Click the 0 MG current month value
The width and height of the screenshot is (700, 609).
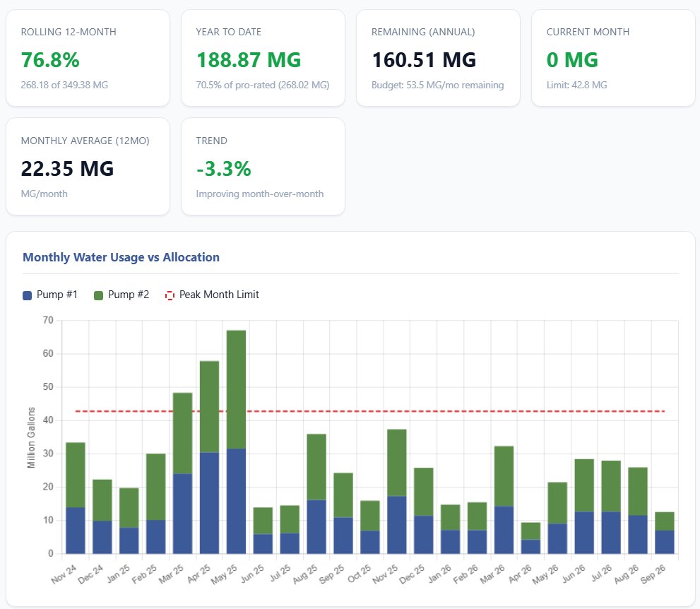[572, 60]
